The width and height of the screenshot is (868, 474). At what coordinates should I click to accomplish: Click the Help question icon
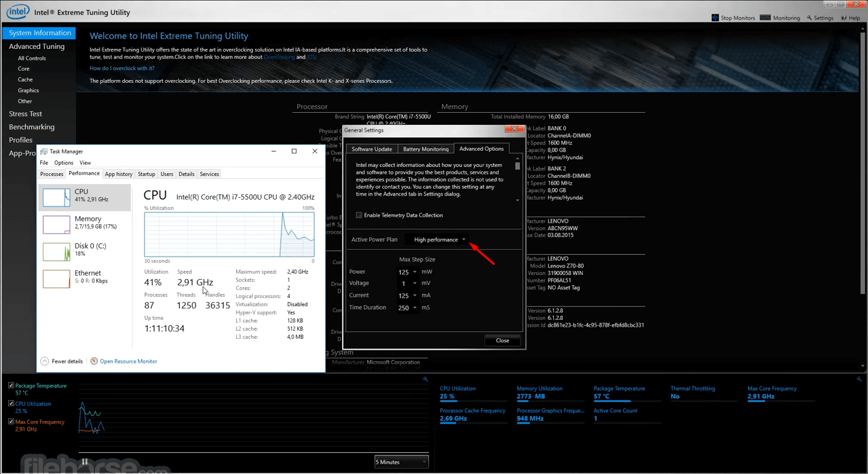click(844, 18)
